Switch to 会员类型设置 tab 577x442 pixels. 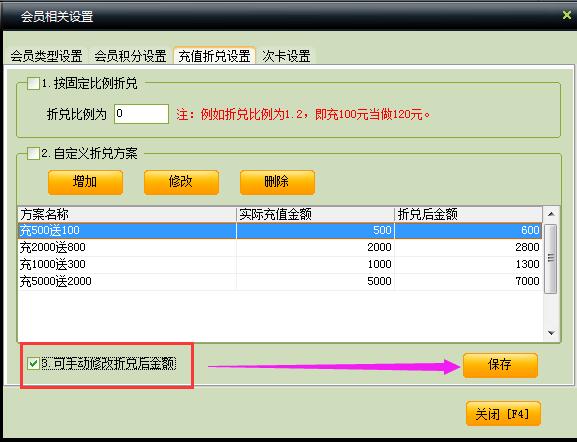[46, 56]
